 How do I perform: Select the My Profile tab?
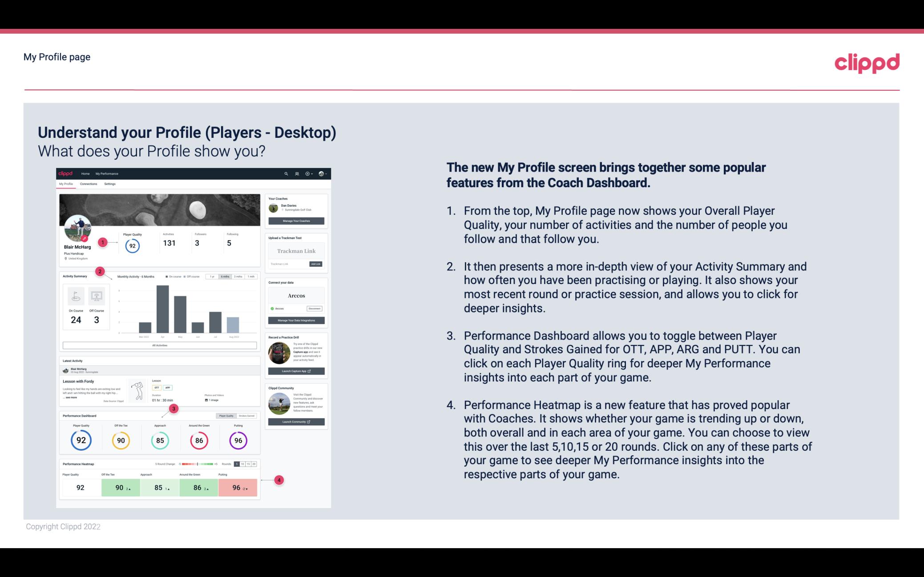click(x=67, y=185)
